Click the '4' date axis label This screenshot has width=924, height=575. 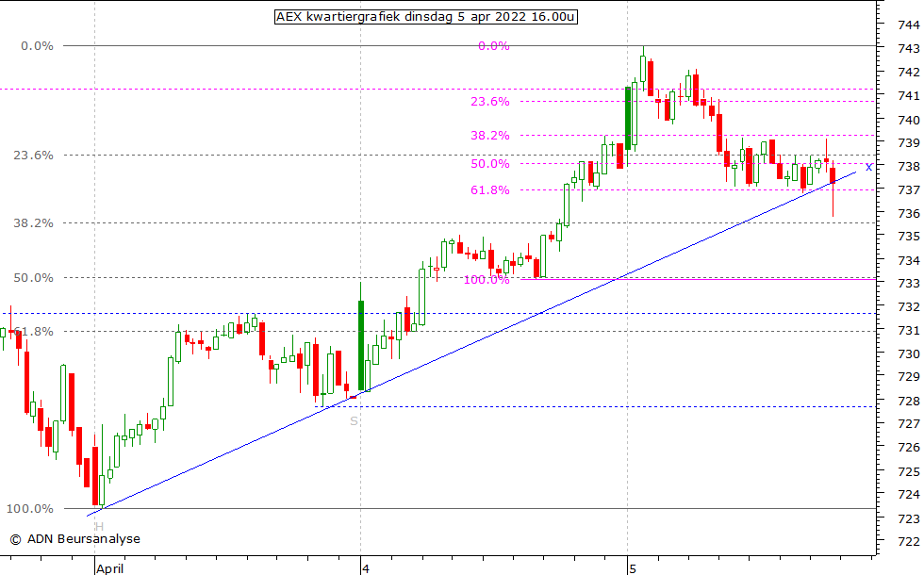click(x=366, y=568)
